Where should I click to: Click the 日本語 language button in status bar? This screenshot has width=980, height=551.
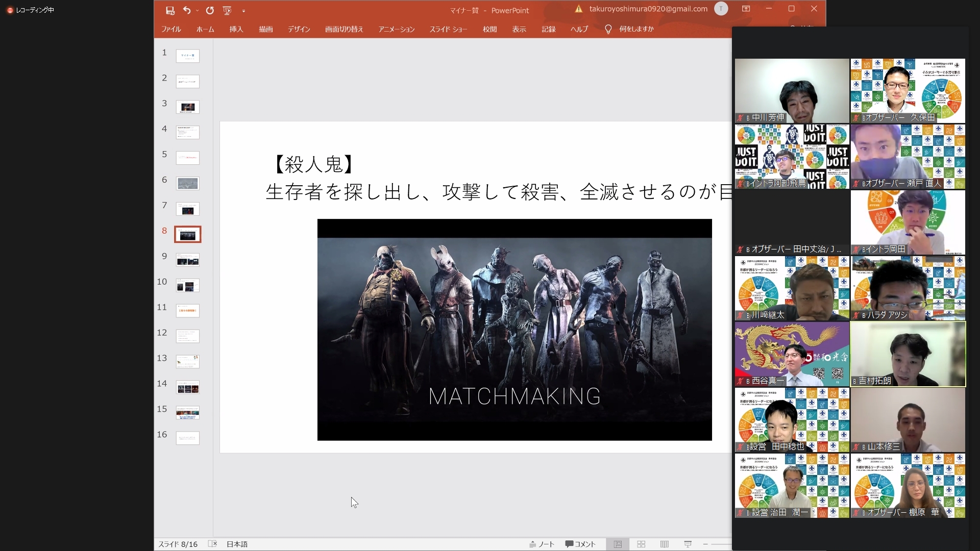pos(237,544)
